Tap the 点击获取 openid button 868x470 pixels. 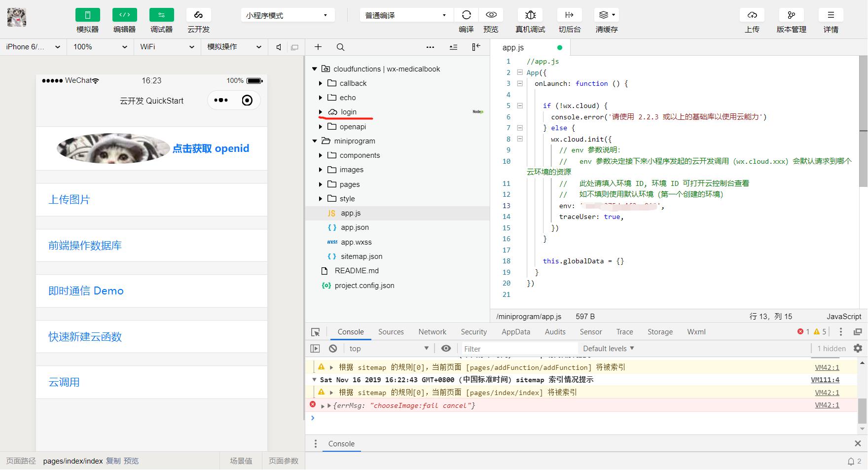[211, 148]
